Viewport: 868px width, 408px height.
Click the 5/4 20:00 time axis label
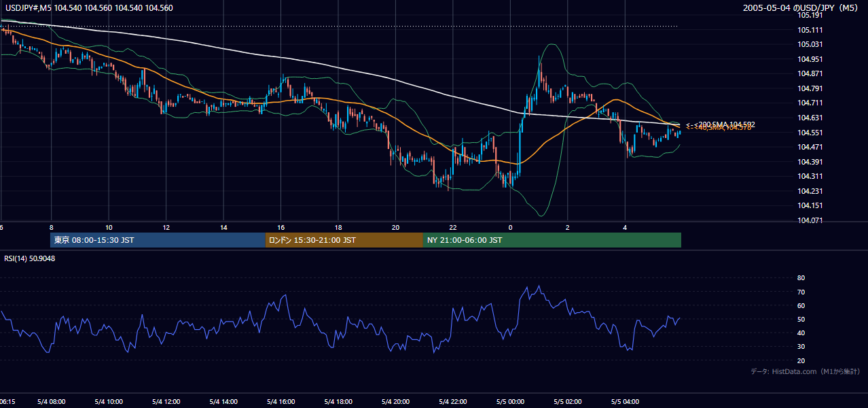pyautogui.click(x=395, y=402)
